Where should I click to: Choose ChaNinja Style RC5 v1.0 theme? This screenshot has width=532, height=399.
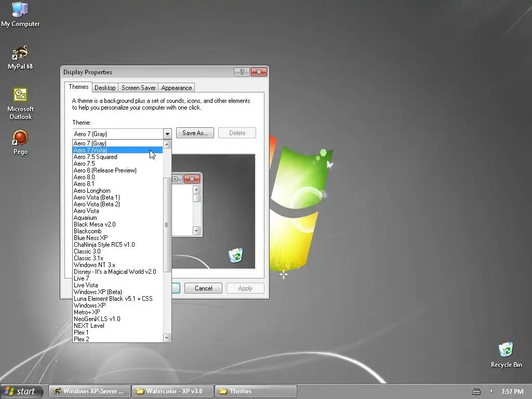tap(118, 245)
